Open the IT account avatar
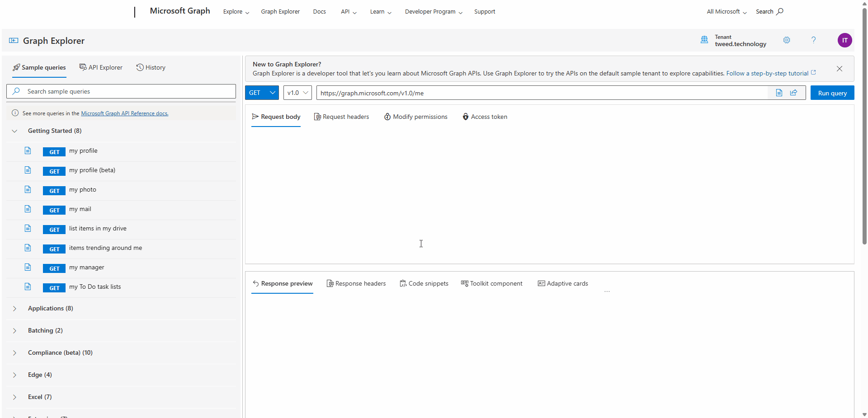 845,40
